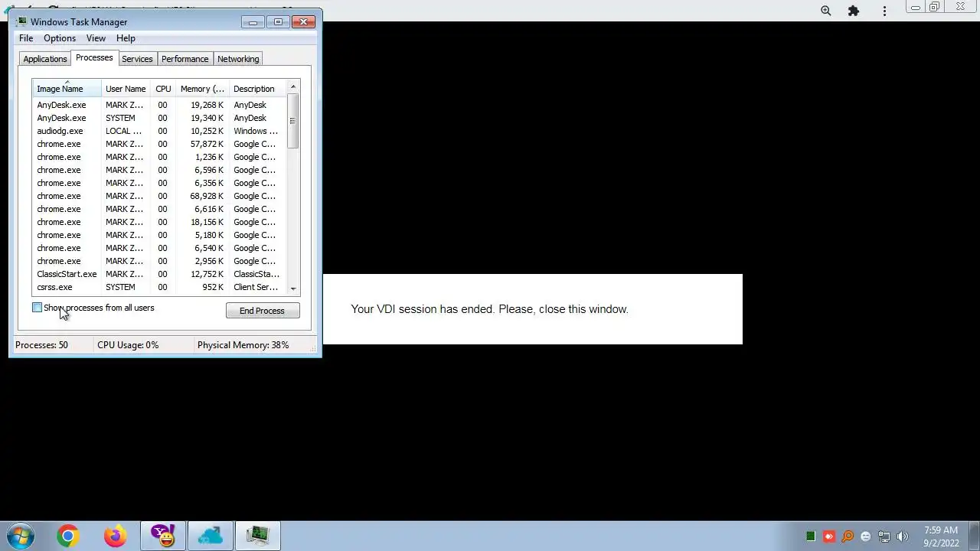Image resolution: width=980 pixels, height=551 pixels.
Task: Open the browser three-dot menu
Action: pyautogui.click(x=884, y=11)
